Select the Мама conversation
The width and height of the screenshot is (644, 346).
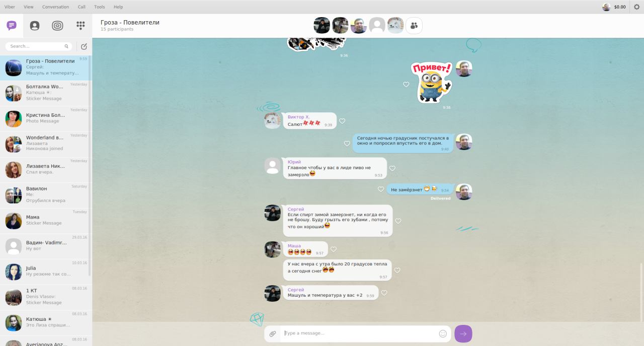(44, 221)
